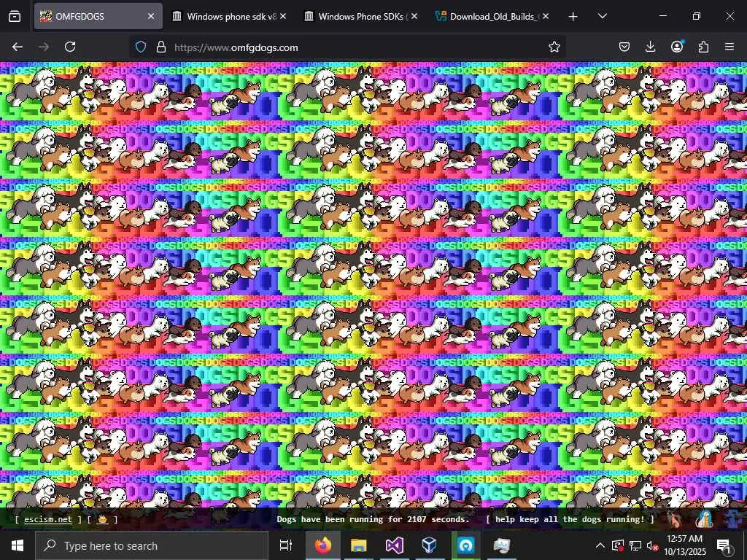The width and height of the screenshot is (747, 560).
Task: Close the Windows phone sdk v8 tab
Action: coord(283,16)
